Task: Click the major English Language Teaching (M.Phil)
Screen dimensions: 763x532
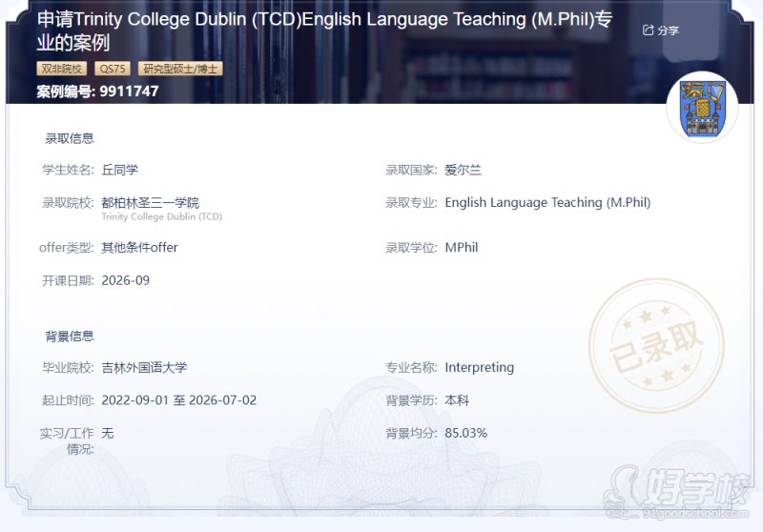Action: (x=547, y=202)
